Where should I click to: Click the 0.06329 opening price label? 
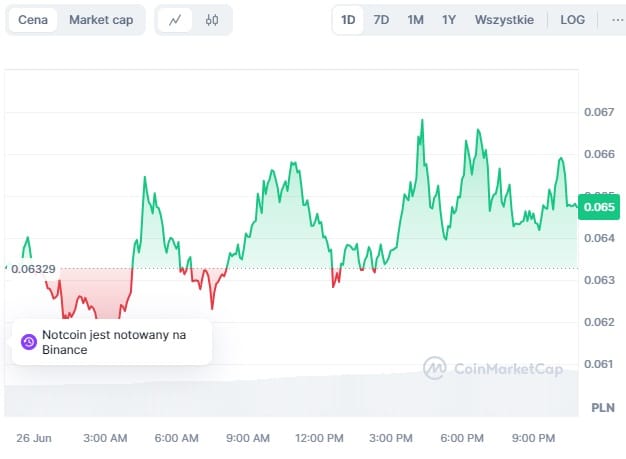(33, 268)
